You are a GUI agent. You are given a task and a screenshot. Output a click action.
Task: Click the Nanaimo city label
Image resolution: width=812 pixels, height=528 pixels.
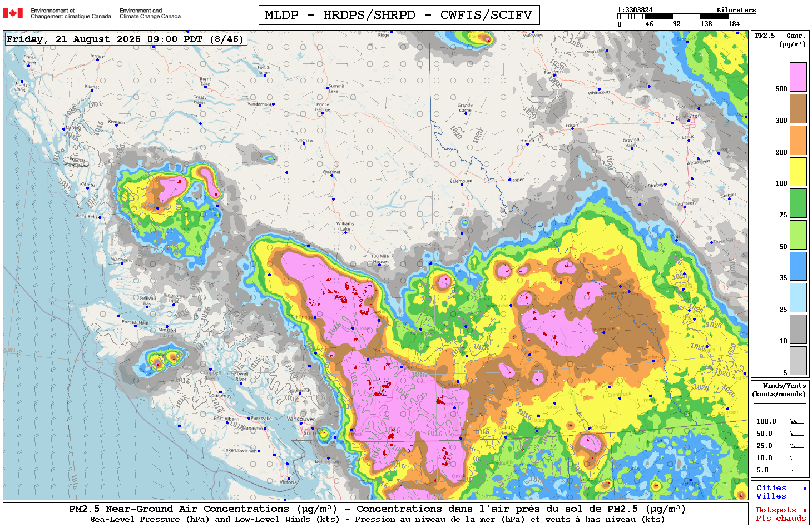(252, 429)
